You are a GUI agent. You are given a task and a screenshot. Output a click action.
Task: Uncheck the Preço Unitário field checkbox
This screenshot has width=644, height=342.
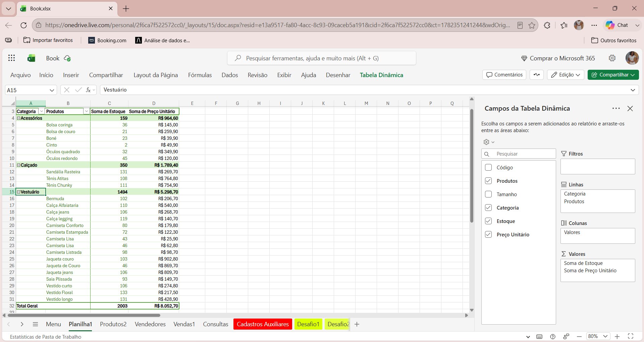click(488, 234)
